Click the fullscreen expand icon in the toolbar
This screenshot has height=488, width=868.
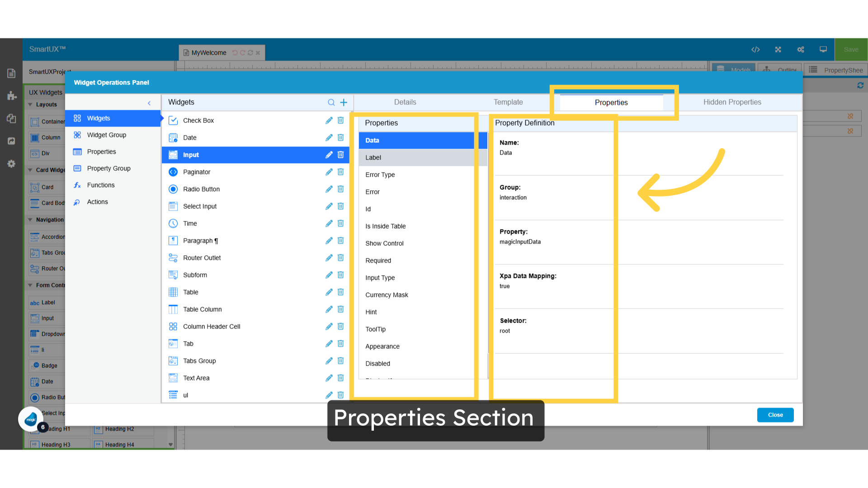pos(778,50)
